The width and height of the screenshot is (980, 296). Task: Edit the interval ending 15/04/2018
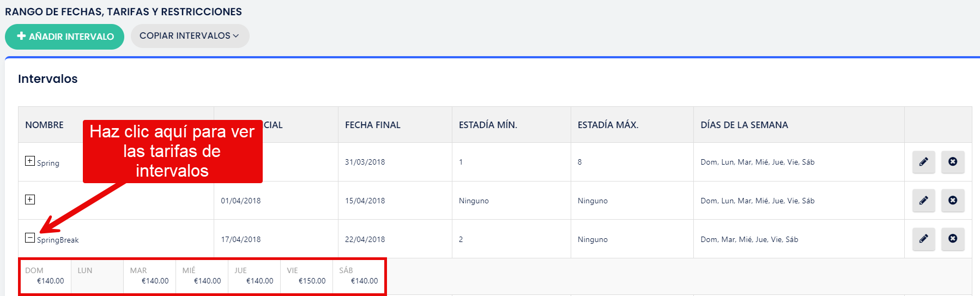pos(923,201)
